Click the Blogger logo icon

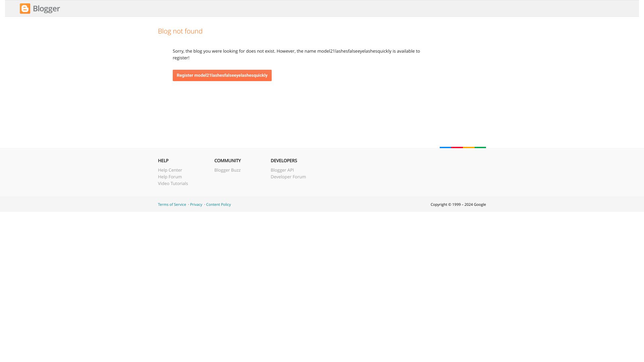pyautogui.click(x=25, y=9)
